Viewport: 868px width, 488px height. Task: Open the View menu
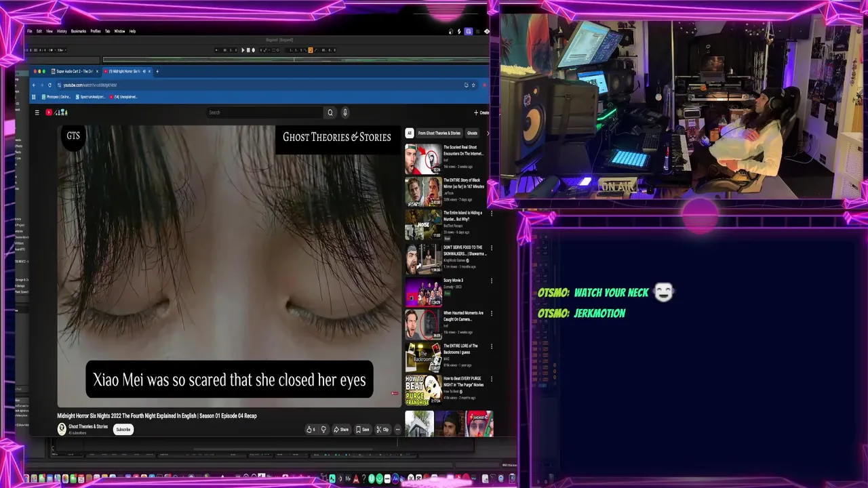(49, 31)
